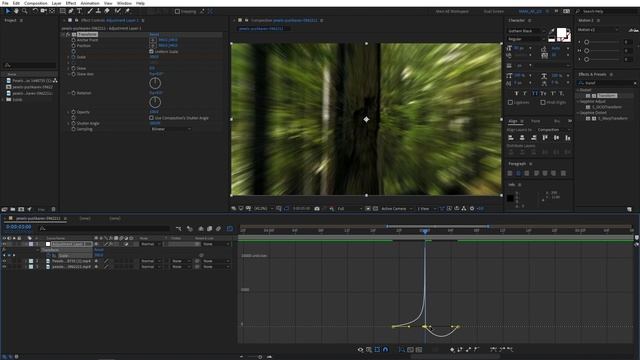The image size is (640, 360).
Task: Click the Transform preset in Effects & Presets
Action: click(x=607, y=96)
